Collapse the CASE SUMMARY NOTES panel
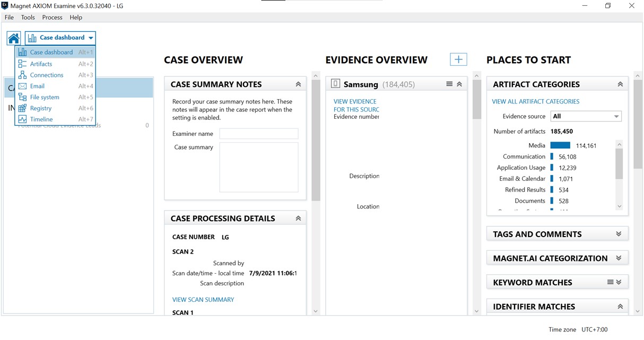 (x=298, y=83)
